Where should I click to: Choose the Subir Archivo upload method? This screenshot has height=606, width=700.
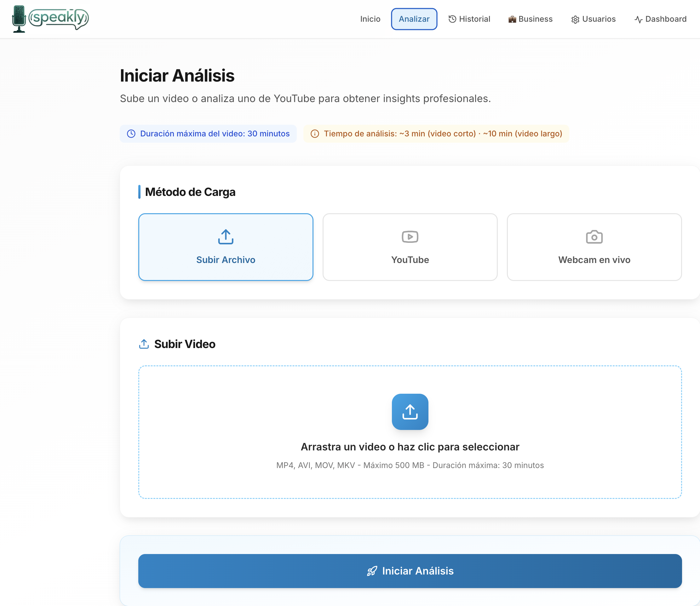pos(226,247)
